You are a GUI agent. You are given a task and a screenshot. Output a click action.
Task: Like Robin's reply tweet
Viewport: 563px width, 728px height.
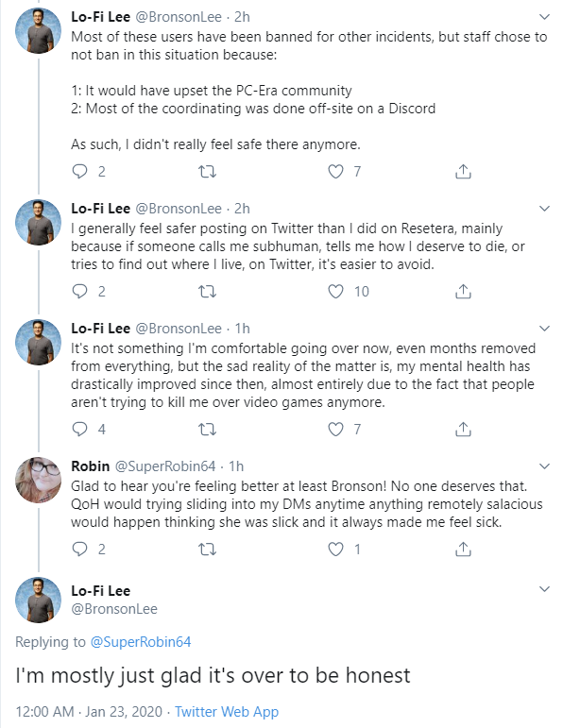[335, 549]
